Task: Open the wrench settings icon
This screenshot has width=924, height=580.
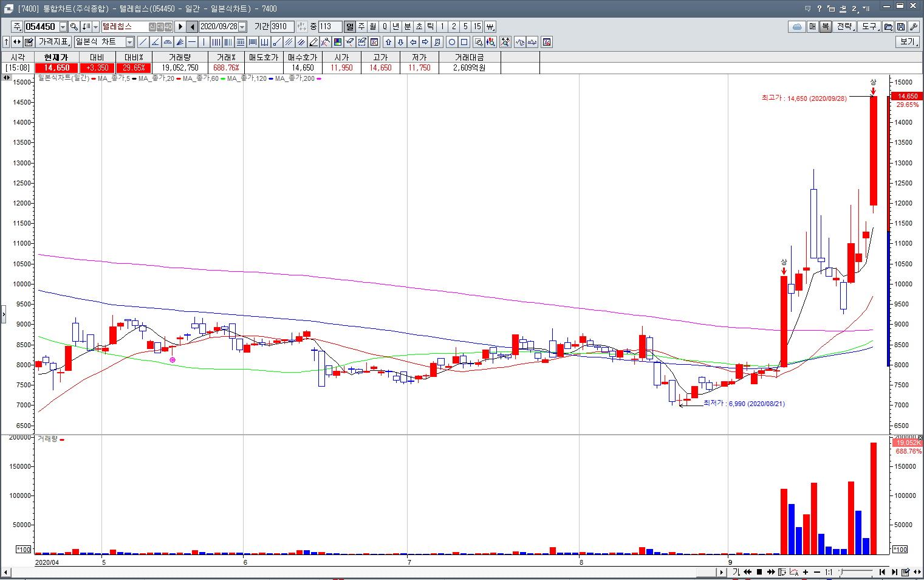Action: pos(913,27)
